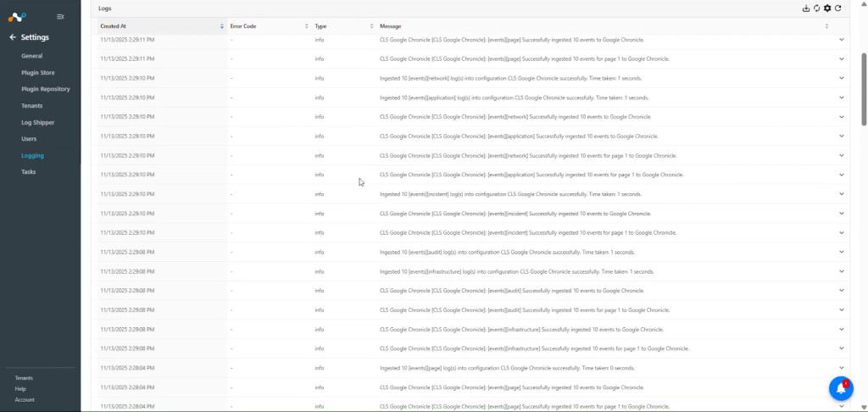868x412 pixels.
Task: Expand the 'Ingested 10 [events][incident] log(s)' row
Action: pyautogui.click(x=842, y=194)
